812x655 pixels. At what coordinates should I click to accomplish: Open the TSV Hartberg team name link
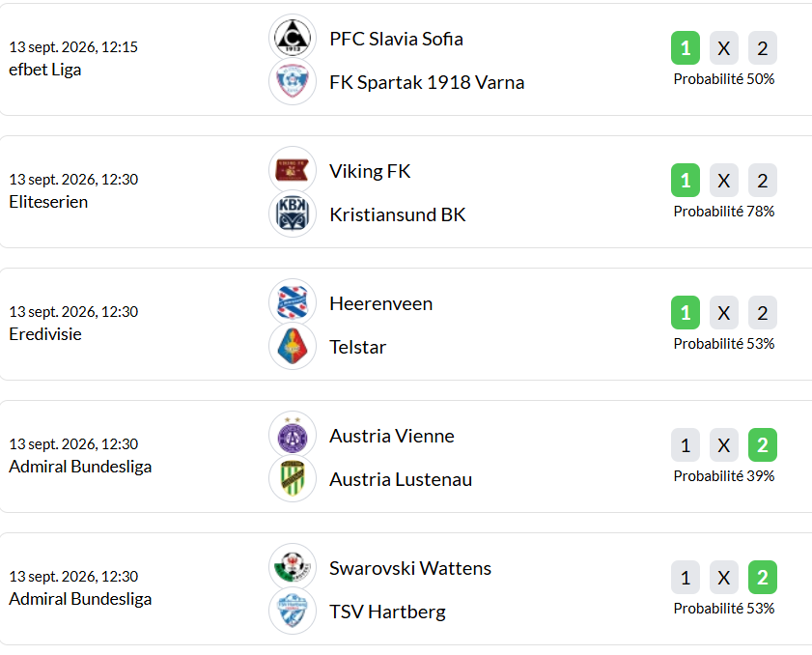[388, 612]
